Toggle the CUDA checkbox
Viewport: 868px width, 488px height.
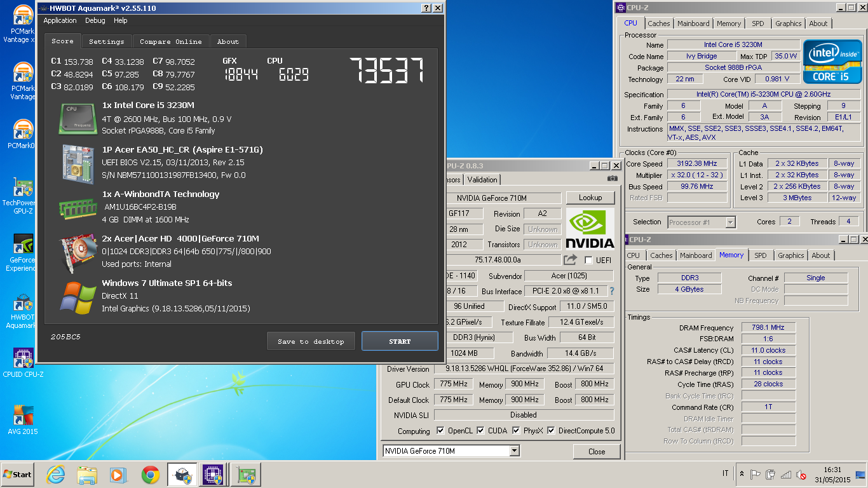(480, 431)
